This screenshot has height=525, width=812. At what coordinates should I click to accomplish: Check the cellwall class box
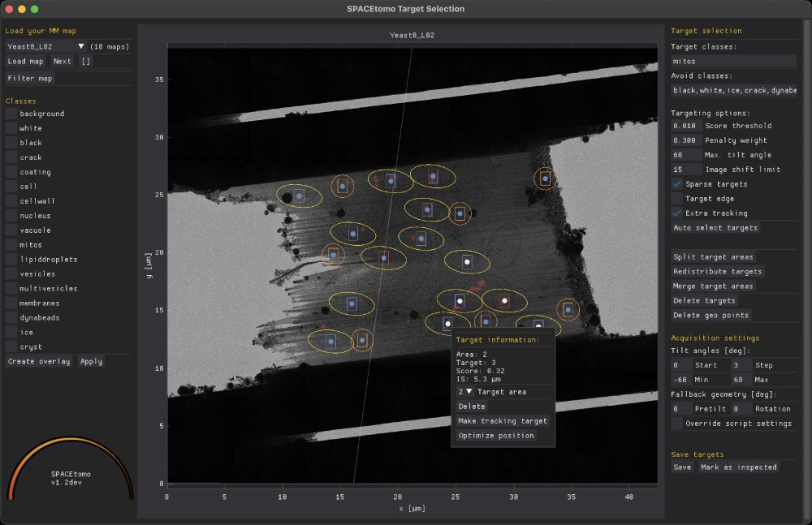11,201
